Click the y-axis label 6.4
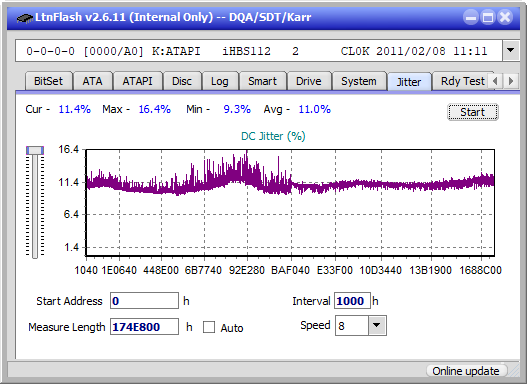Viewport: 527px width, 384px height. point(71,214)
